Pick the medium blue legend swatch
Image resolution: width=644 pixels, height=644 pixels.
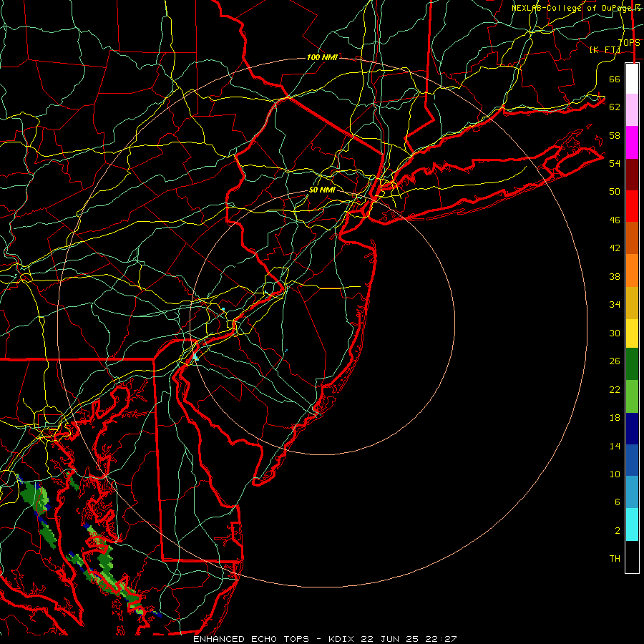632,460
